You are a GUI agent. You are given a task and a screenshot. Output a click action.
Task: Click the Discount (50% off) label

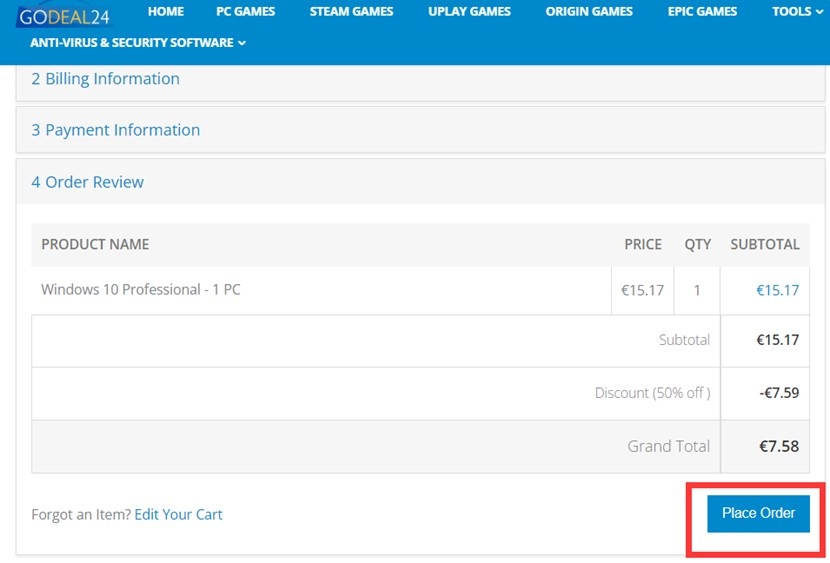pyautogui.click(x=652, y=393)
